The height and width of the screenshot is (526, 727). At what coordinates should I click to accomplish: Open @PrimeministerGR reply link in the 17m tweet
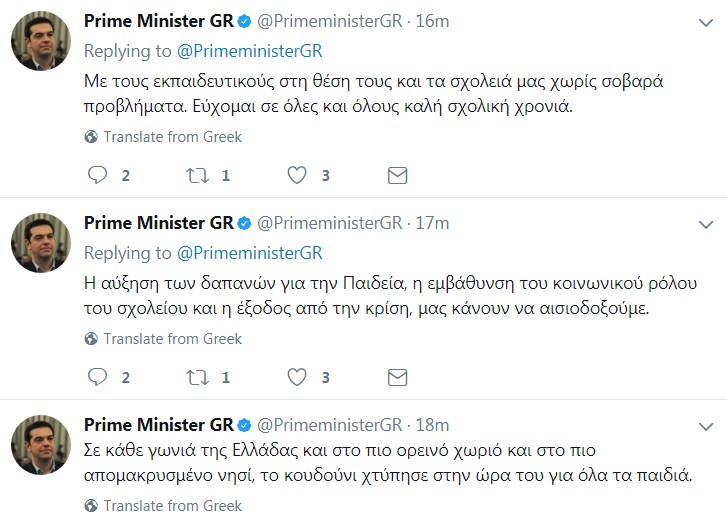[x=250, y=253]
